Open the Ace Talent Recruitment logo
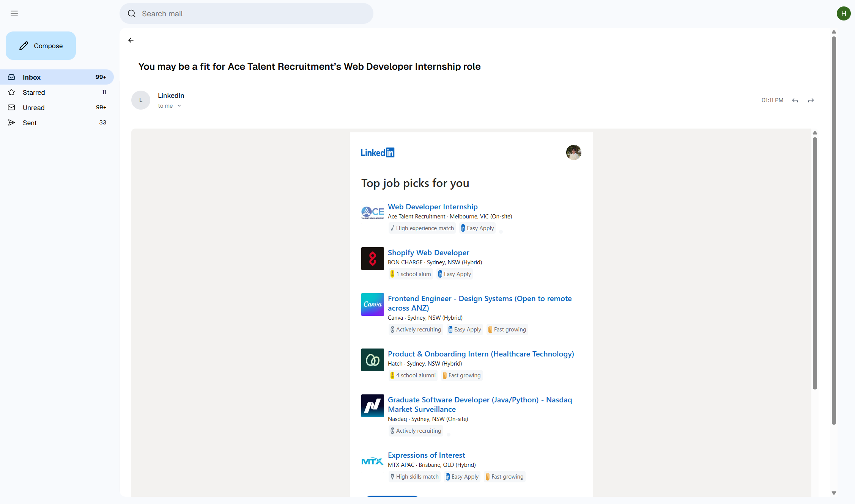This screenshot has height=504, width=855. [x=372, y=213]
